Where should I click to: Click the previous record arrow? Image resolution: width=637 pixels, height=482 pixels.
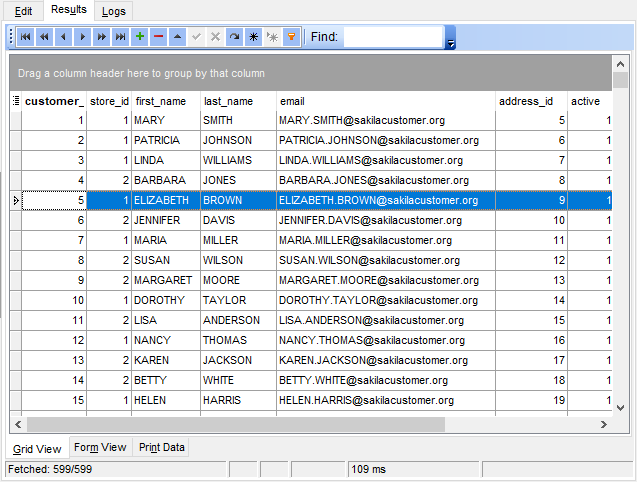[x=63, y=37]
